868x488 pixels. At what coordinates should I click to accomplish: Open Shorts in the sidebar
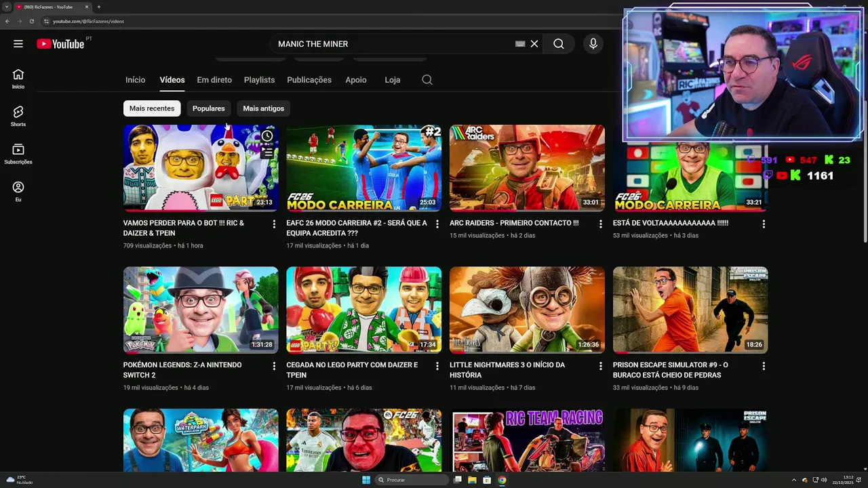click(x=18, y=116)
